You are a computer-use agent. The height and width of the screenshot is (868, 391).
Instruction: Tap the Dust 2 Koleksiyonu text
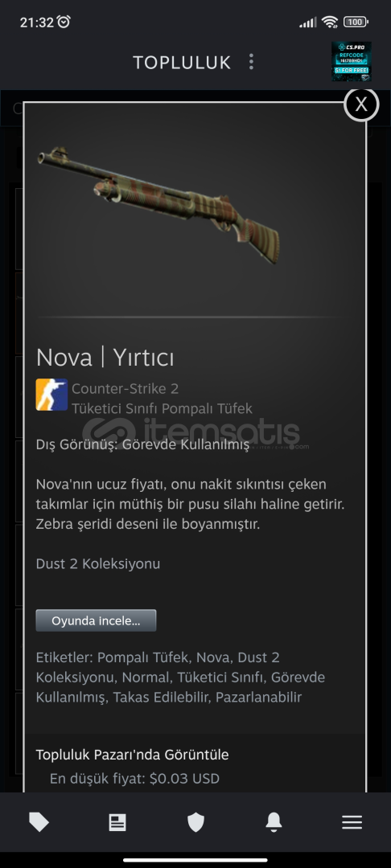tap(98, 564)
